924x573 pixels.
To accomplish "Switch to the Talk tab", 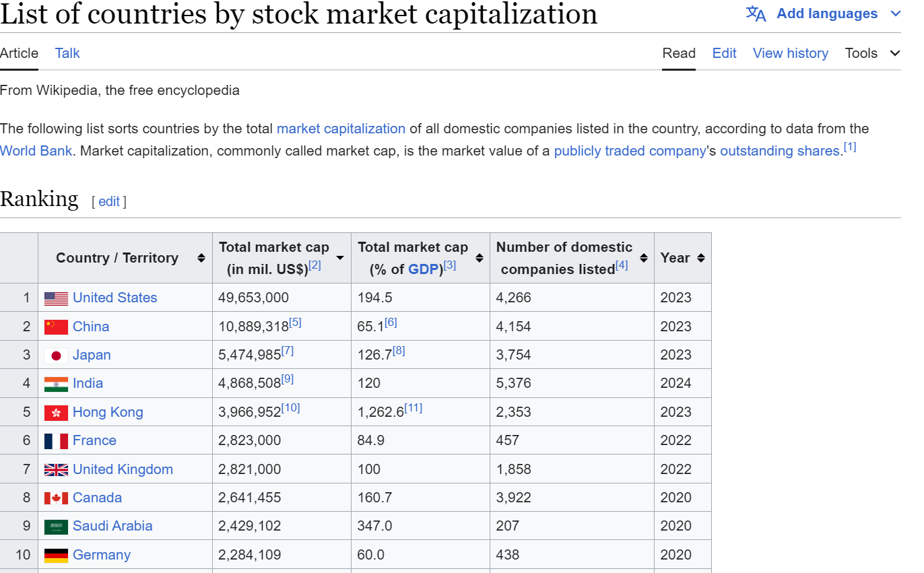I will coord(67,53).
